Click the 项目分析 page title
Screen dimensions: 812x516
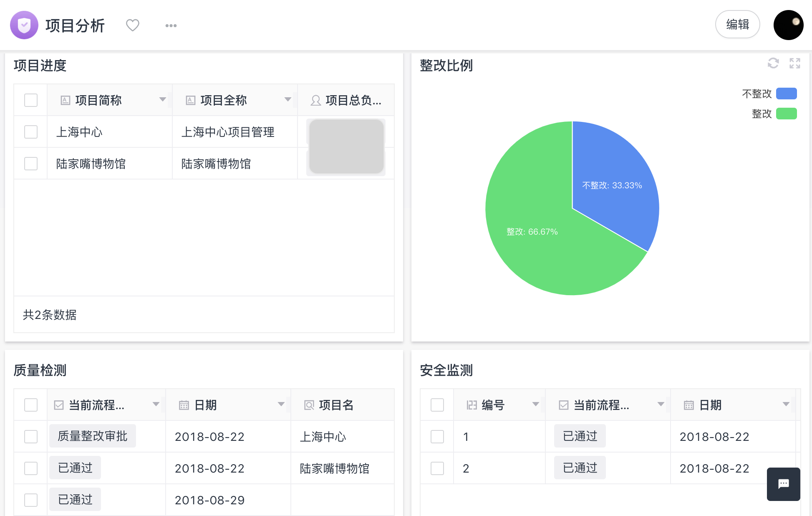click(75, 25)
